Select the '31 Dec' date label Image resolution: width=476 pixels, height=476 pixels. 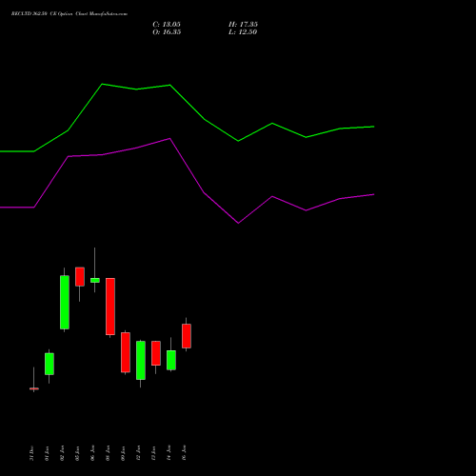[x=31, y=453]
